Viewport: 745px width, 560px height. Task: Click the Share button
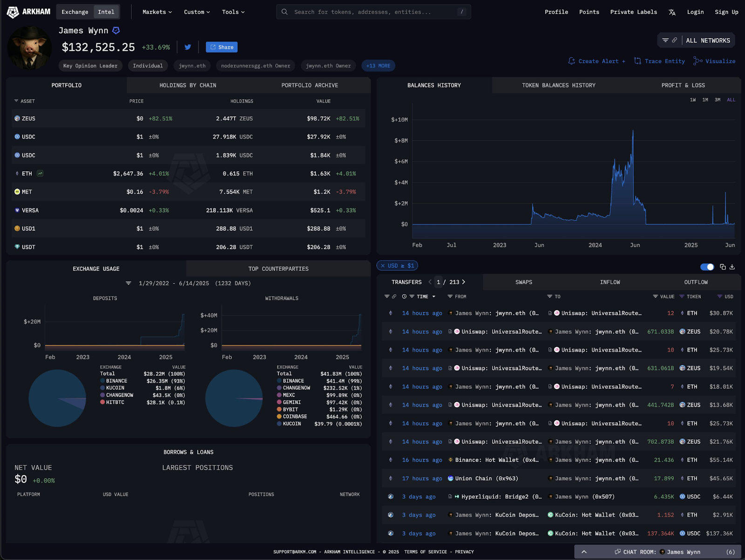[x=222, y=47]
